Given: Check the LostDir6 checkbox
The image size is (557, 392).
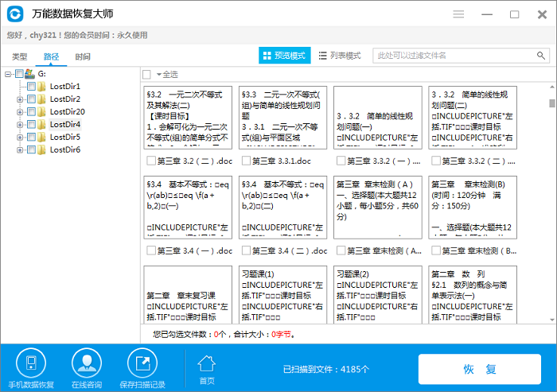Looking at the screenshot, I should (x=31, y=149).
